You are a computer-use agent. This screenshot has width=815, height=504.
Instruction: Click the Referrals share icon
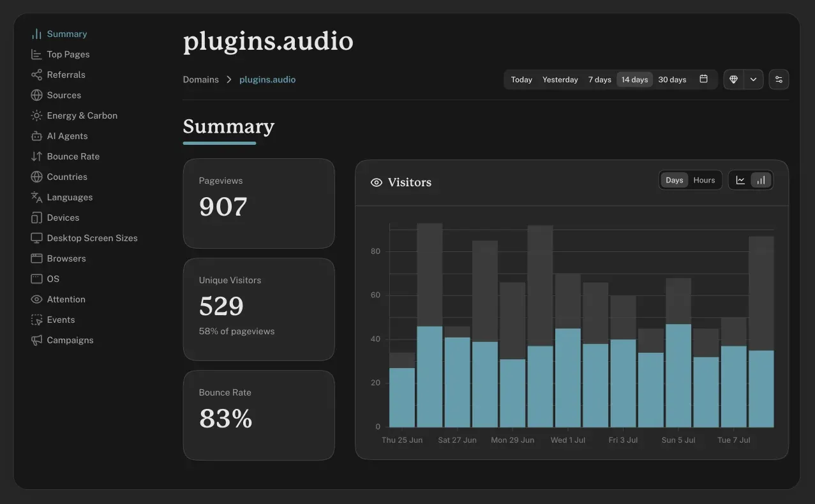pyautogui.click(x=36, y=75)
